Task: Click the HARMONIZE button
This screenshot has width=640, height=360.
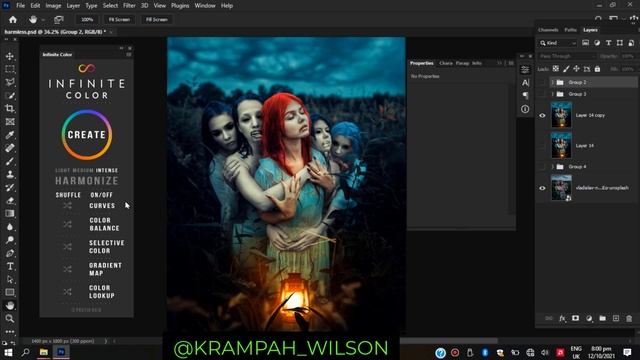Action: pos(87,181)
